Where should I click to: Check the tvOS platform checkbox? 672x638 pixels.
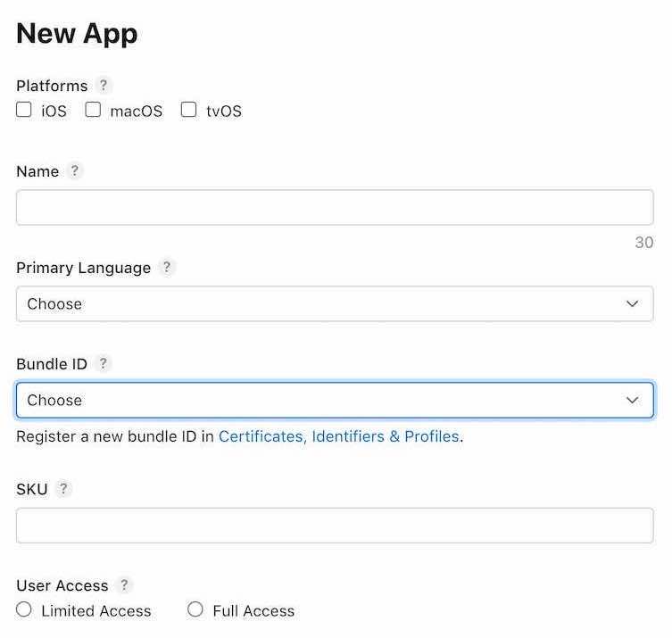pos(189,110)
